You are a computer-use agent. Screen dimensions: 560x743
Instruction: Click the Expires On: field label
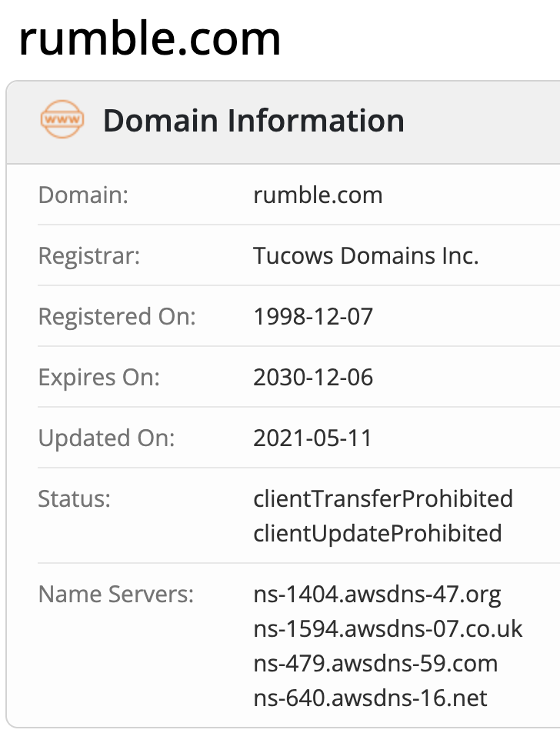[x=99, y=377]
